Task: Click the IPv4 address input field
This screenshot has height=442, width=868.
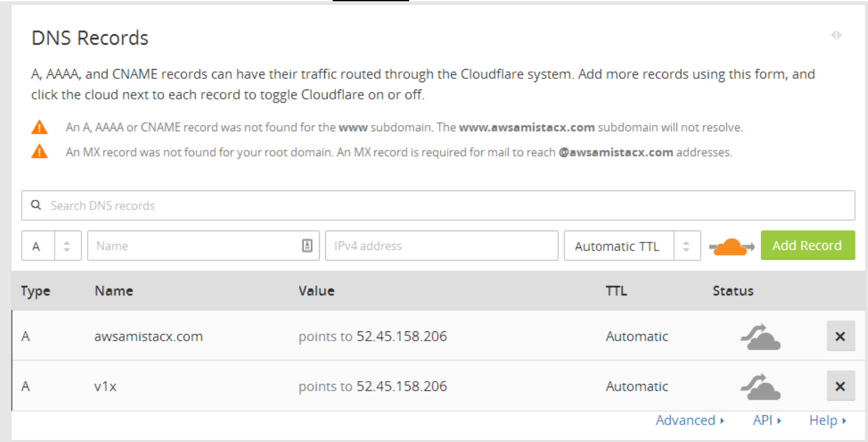Action: pyautogui.click(x=441, y=246)
